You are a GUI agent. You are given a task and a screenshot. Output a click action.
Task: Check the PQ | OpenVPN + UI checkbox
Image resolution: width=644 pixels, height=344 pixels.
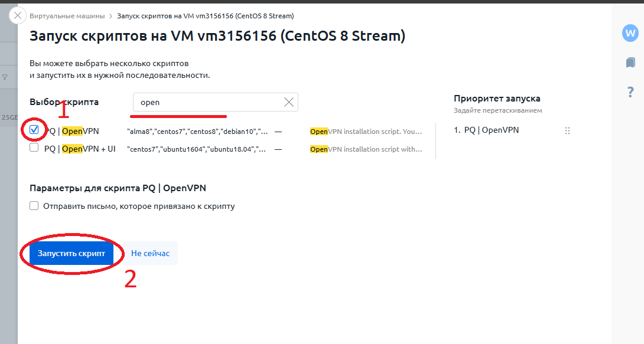(x=34, y=148)
